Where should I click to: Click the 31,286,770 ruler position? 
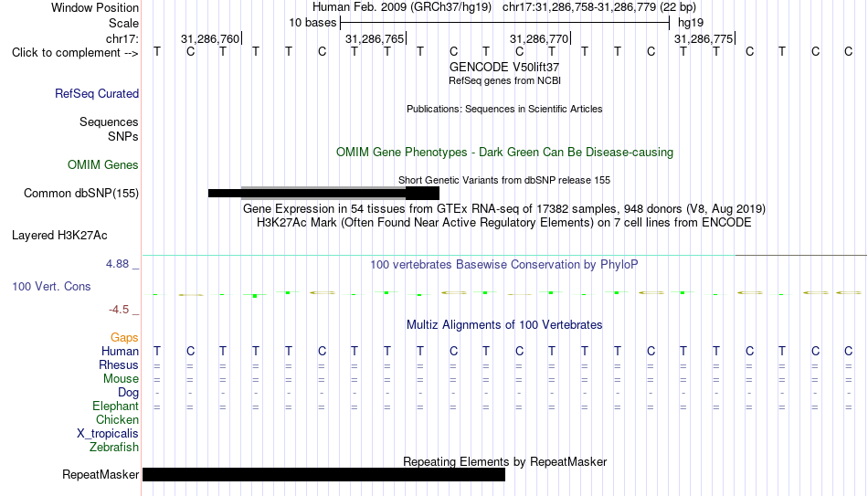(539, 38)
